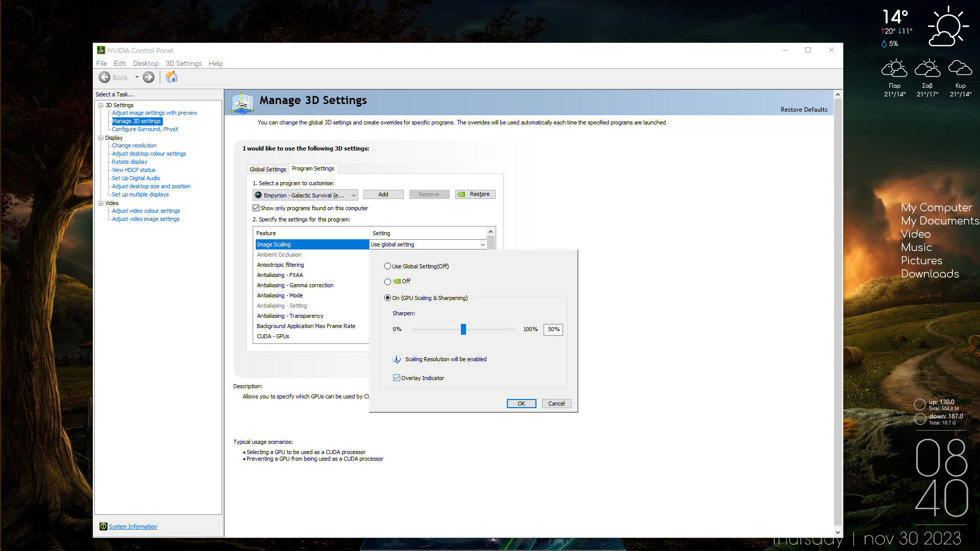This screenshot has width=980, height=551.
Task: Open the Back history dropdown arrow
Action: click(137, 78)
